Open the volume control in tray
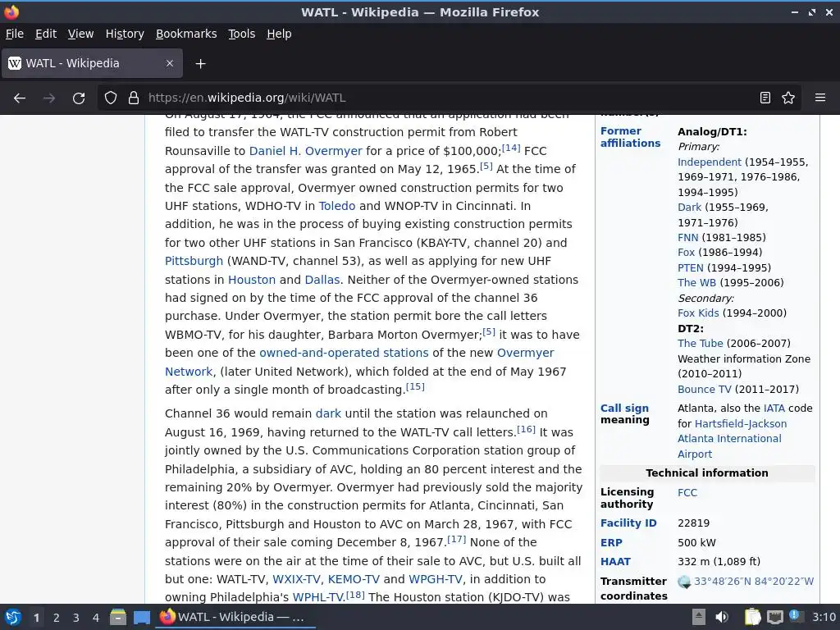Viewport: 840px width, 630px height. point(722,617)
